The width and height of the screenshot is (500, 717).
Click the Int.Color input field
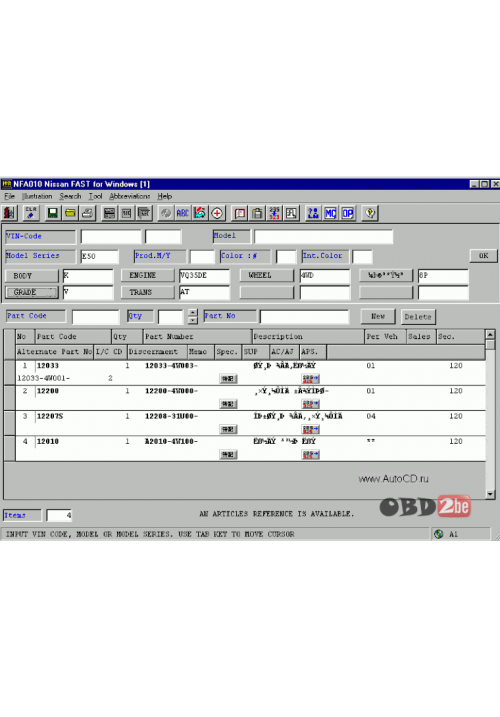point(362,256)
